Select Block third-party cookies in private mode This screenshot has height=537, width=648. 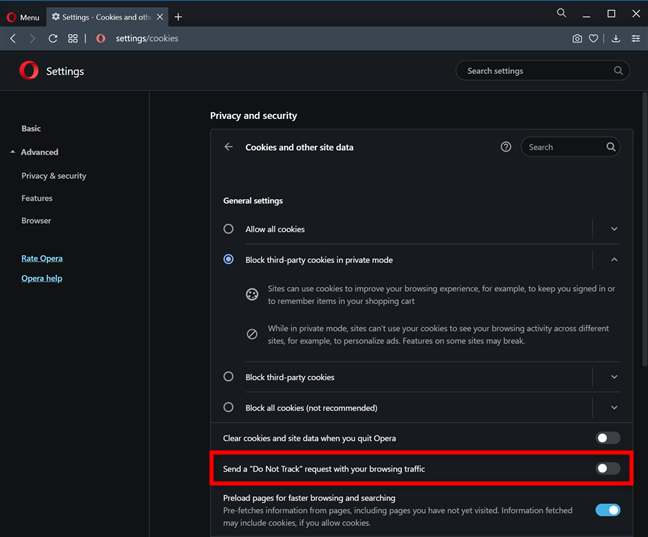[229, 260]
